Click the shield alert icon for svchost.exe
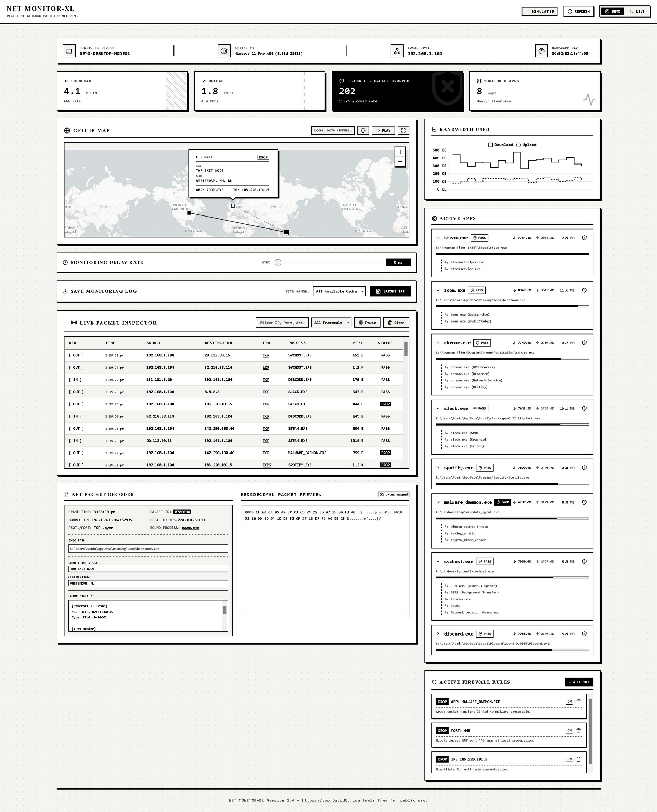This screenshot has width=657, height=812. pyautogui.click(x=584, y=562)
